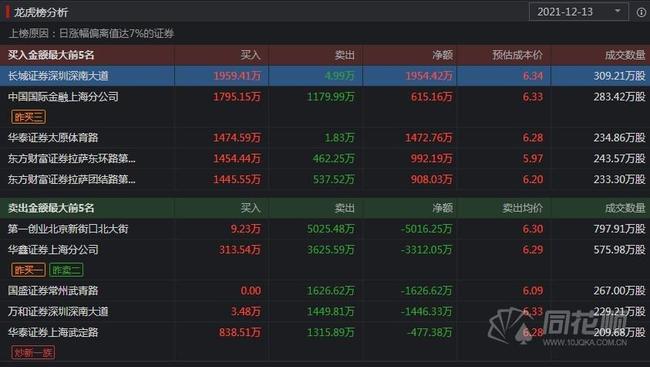This screenshot has height=367, width=650.
Task: Click net value -1626.62万
Action: (x=427, y=290)
